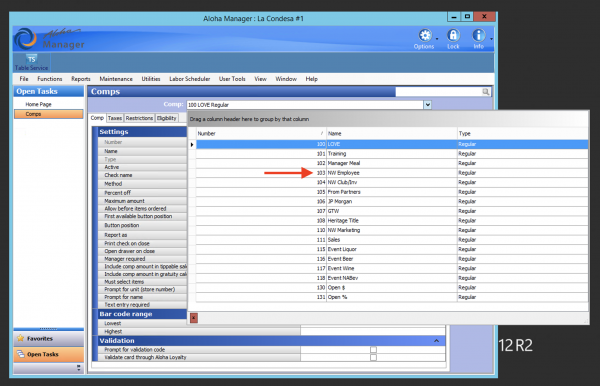Open the Info dropdown arrow
The height and width of the screenshot is (386, 600).
[x=491, y=39]
